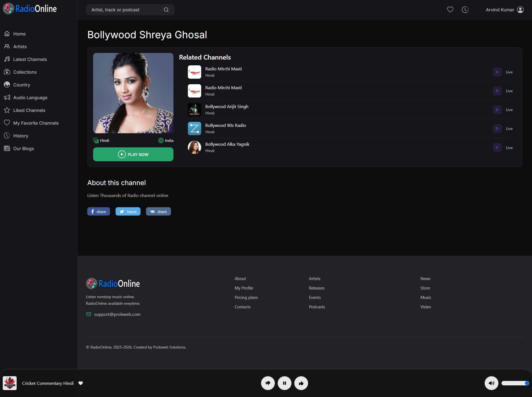Viewport: 532px width, 397px height.
Task: Toggle favorite heart for Cricket Commentary Hindi
Action: [x=81, y=383]
